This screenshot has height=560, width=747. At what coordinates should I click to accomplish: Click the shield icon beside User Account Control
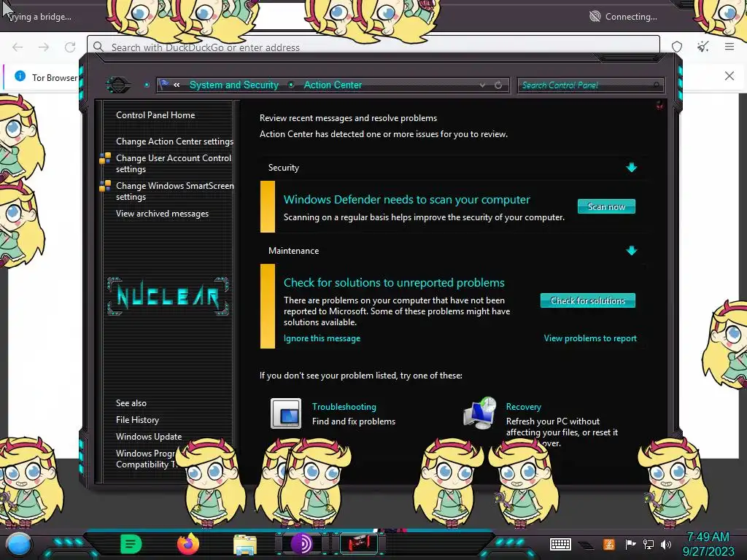click(x=105, y=158)
